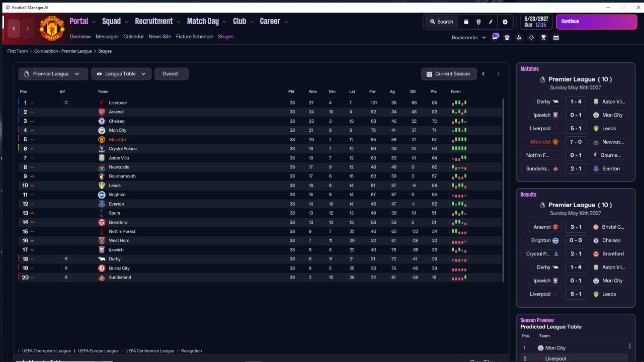Expand the Squad menu chevron
Screen dimensions: 644x362
coord(126,22)
